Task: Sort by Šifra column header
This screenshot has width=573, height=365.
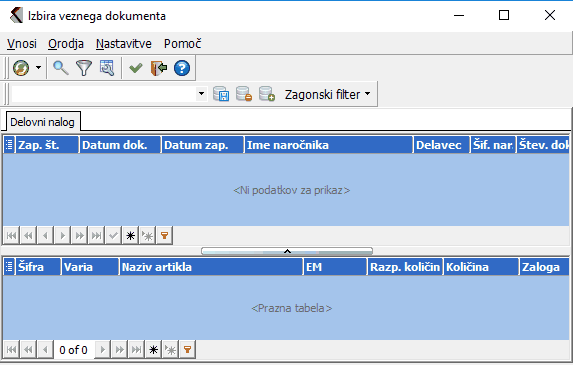Action: click(x=38, y=267)
